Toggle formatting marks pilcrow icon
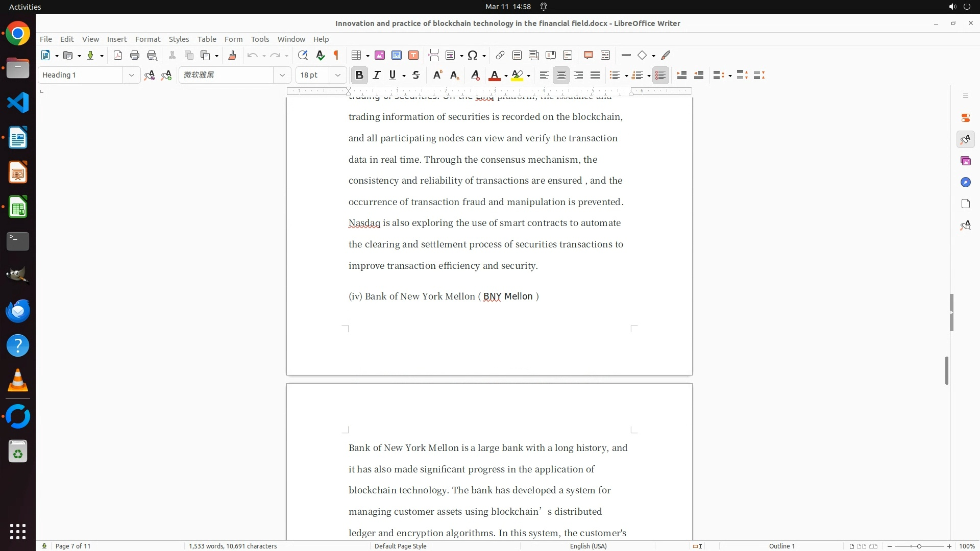 (x=336, y=55)
